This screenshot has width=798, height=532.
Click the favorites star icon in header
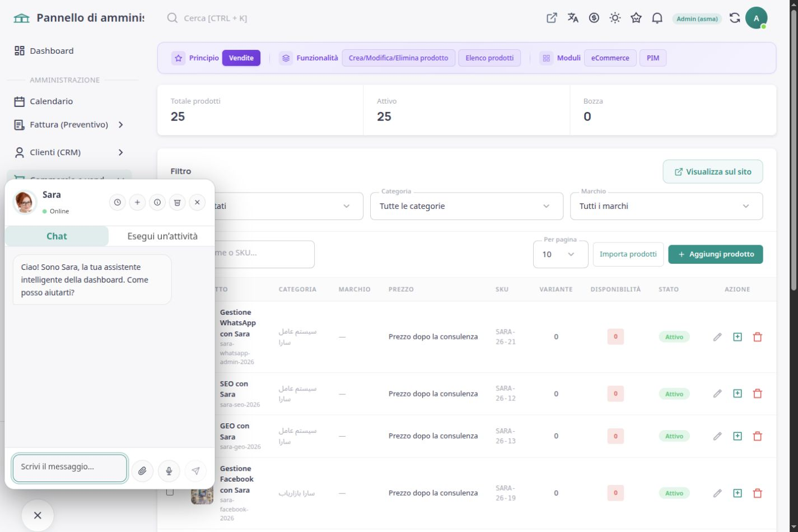click(636, 18)
